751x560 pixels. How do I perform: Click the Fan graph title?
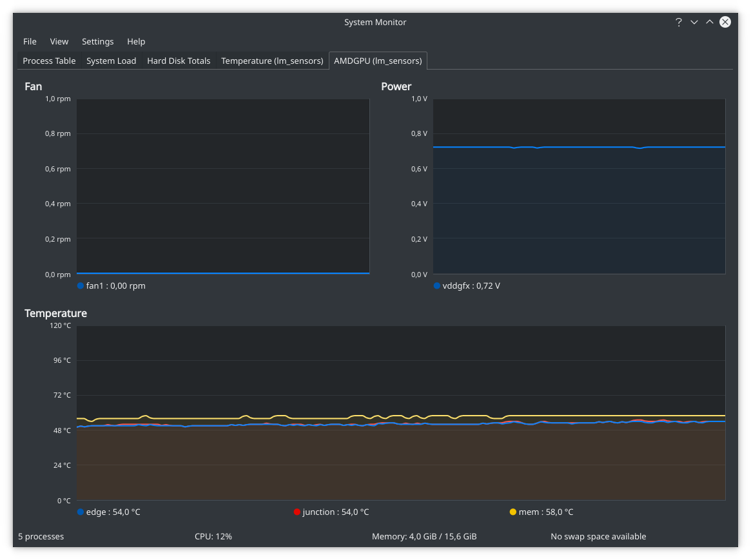click(34, 86)
